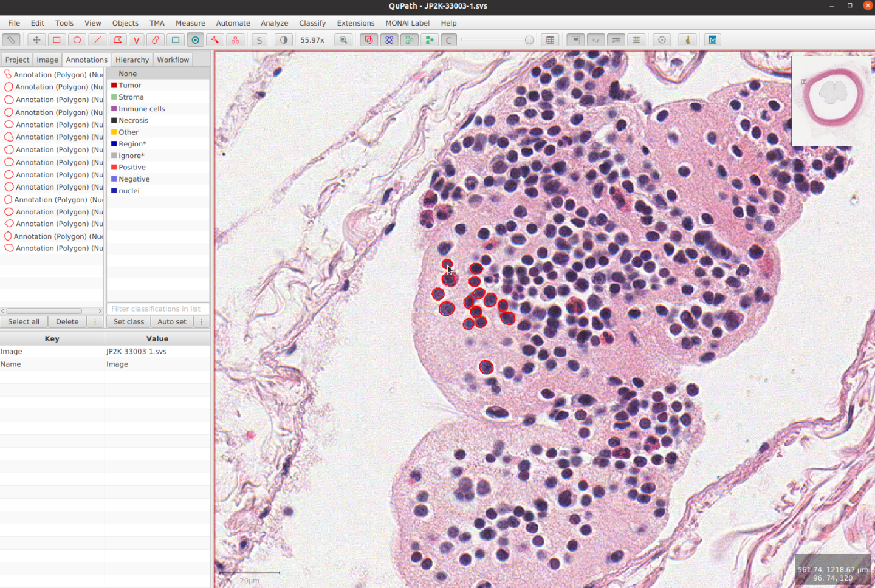Image resolution: width=875 pixels, height=588 pixels.
Task: Choose the Line drawing tool
Action: tap(97, 40)
